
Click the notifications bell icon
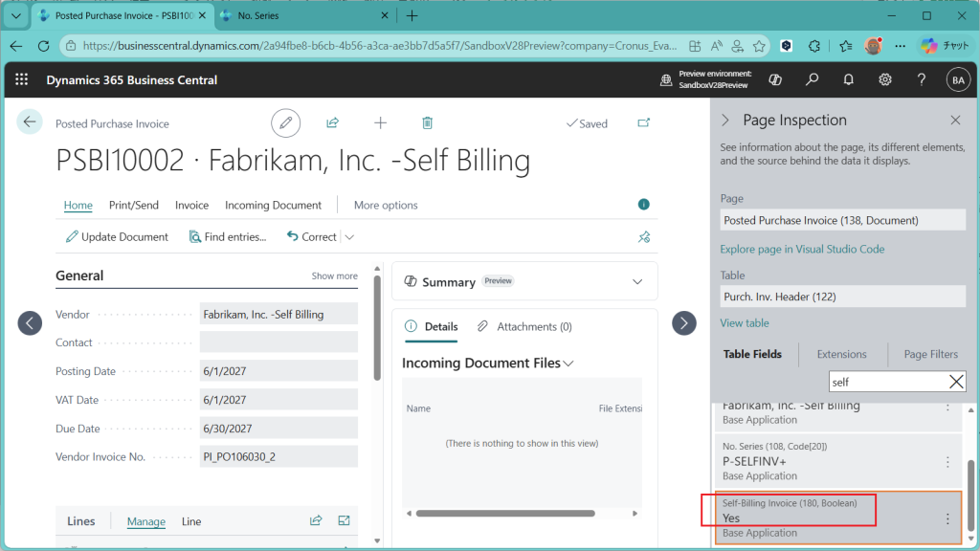coord(848,80)
